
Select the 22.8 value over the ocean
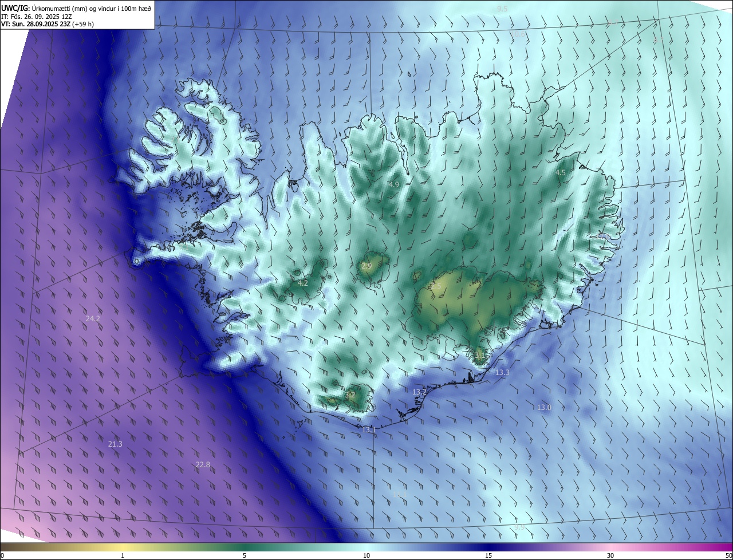[203, 464]
